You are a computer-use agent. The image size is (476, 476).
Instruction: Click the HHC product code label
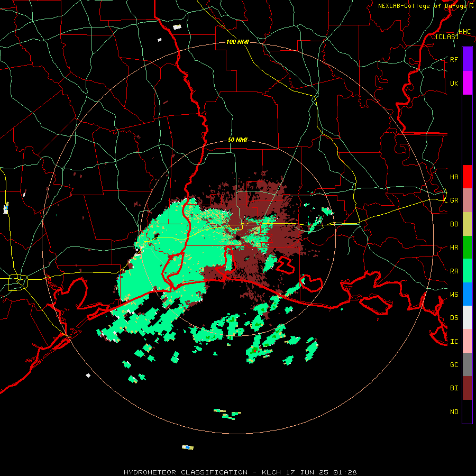point(464,32)
